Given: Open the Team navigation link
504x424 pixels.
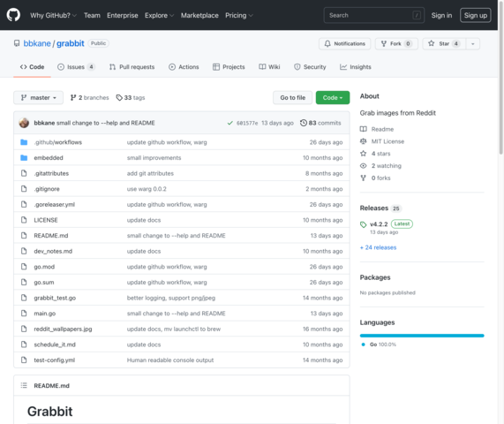Looking at the screenshot, I should 92,15.
